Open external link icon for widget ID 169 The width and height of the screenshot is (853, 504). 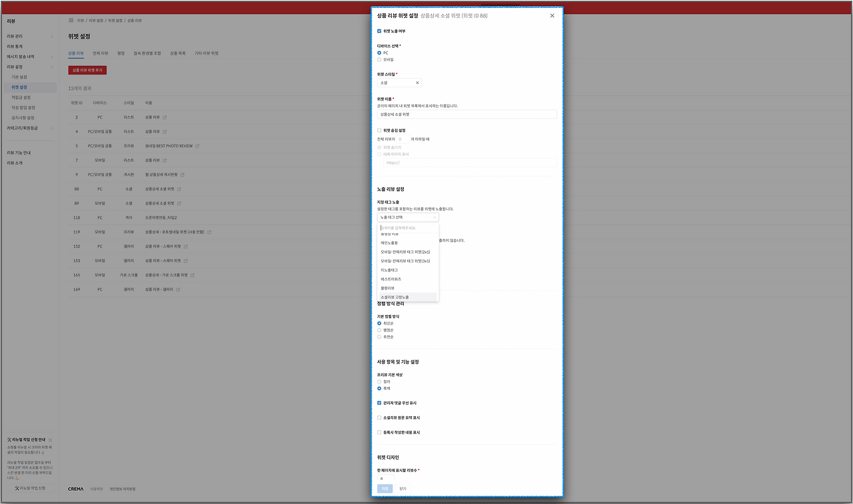point(179,290)
